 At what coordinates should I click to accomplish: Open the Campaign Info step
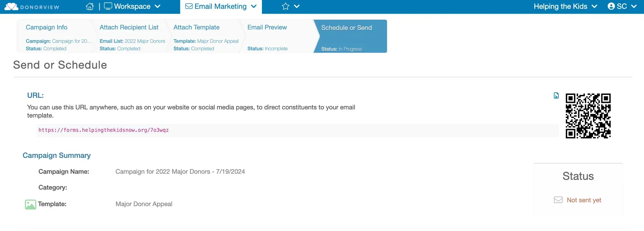point(54,36)
